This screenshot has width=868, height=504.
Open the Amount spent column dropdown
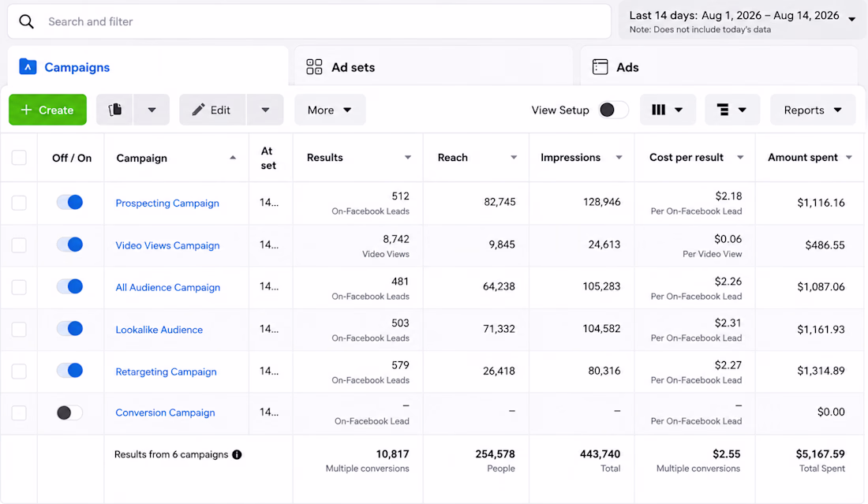(x=848, y=158)
